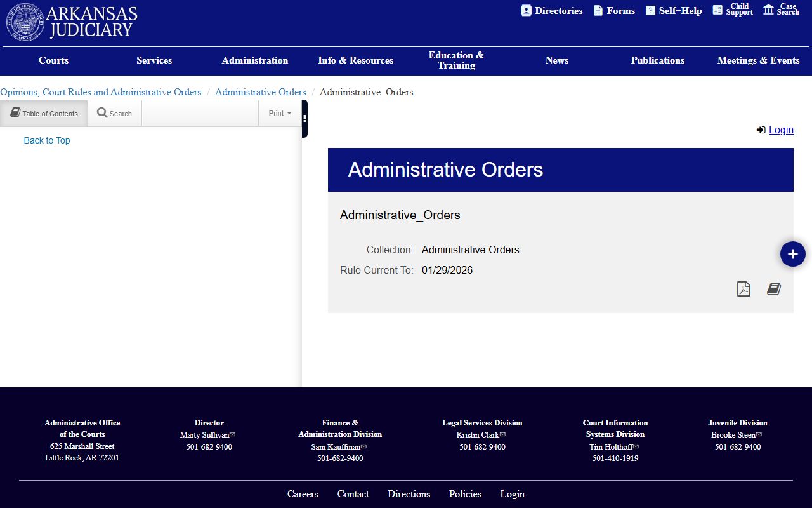Open the Meetings & Events menu
This screenshot has height=508, width=812.
[x=759, y=60]
